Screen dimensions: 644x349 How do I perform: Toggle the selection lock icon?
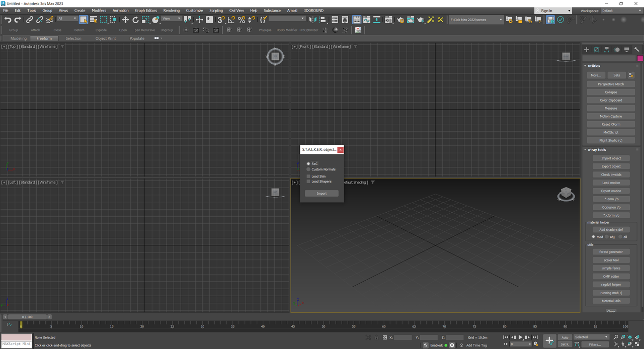(376, 337)
